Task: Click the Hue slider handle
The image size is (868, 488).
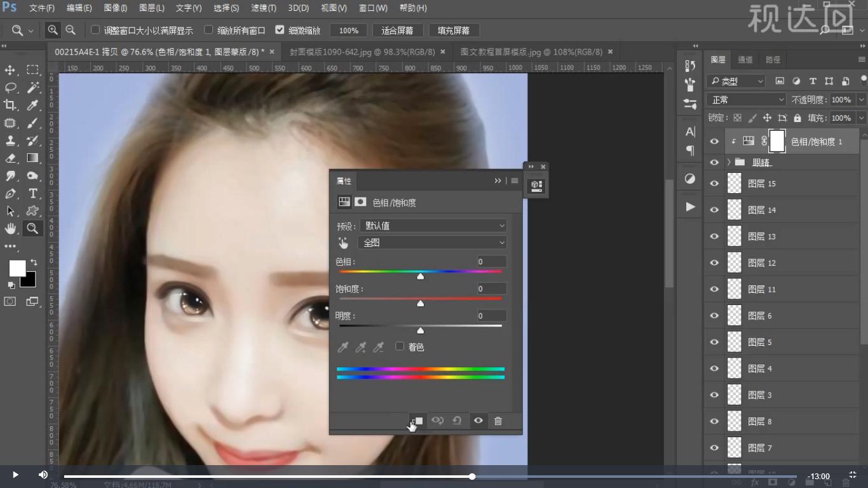Action: click(420, 276)
